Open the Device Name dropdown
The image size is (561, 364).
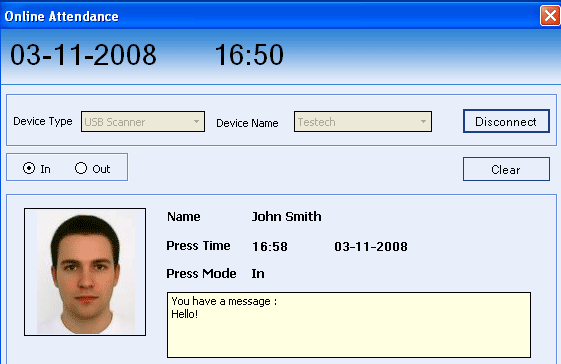click(x=363, y=122)
